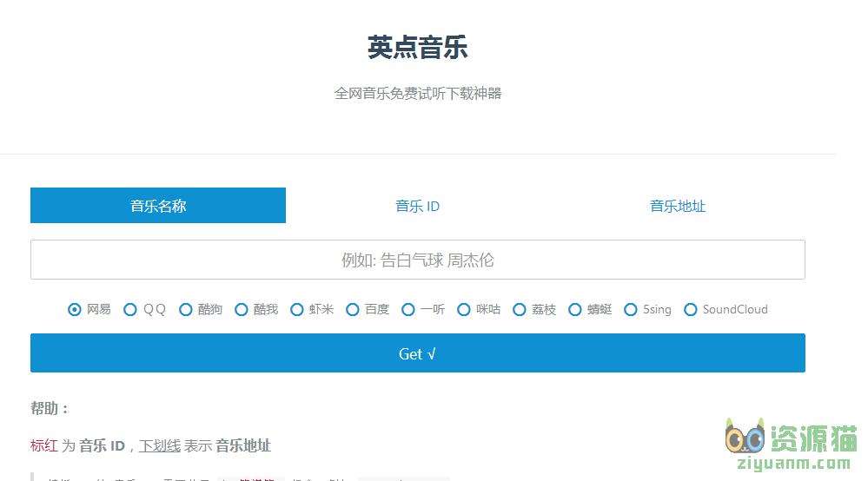This screenshot has height=481, width=868.
Task: Select the 咪咕 radio button
Action: [x=464, y=310]
